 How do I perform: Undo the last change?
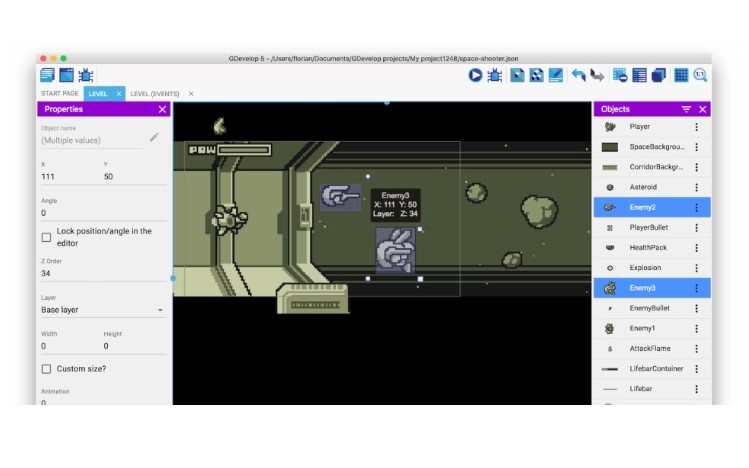[578, 75]
